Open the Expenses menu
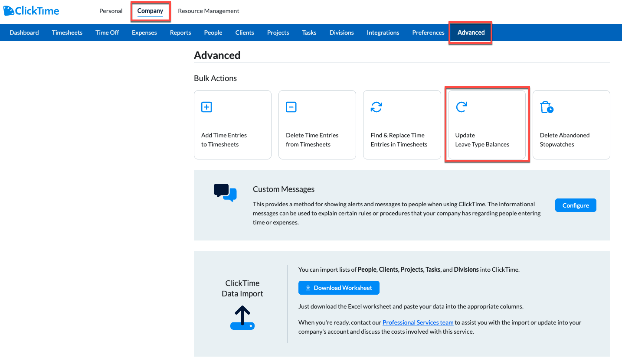 point(144,32)
